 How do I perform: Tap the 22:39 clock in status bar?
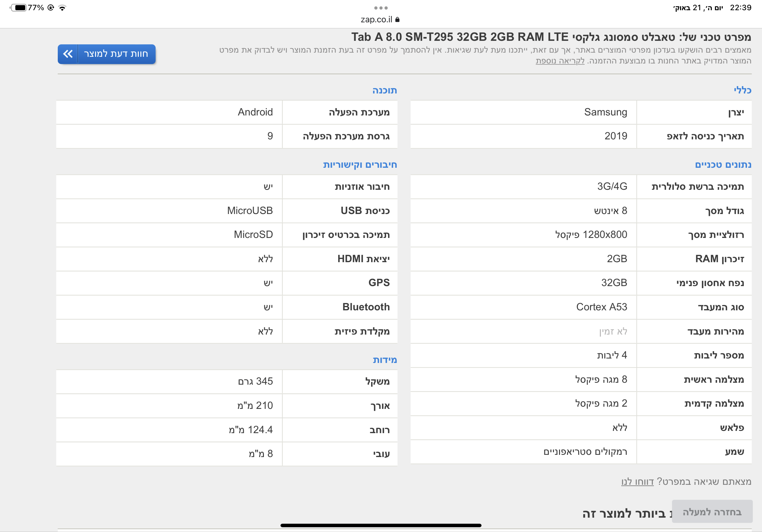pos(740,8)
